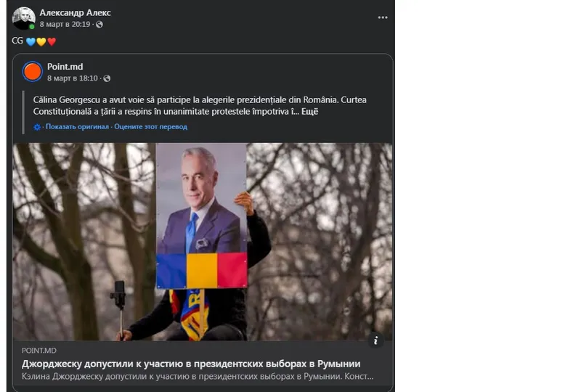
Task: Click the globe icon beside 18:10 timestamp
Action: [107, 78]
